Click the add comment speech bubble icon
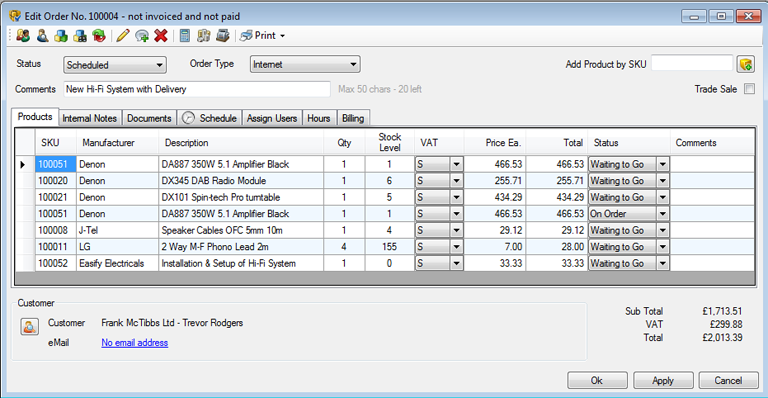Viewport: 768px width, 398px height. [142, 36]
